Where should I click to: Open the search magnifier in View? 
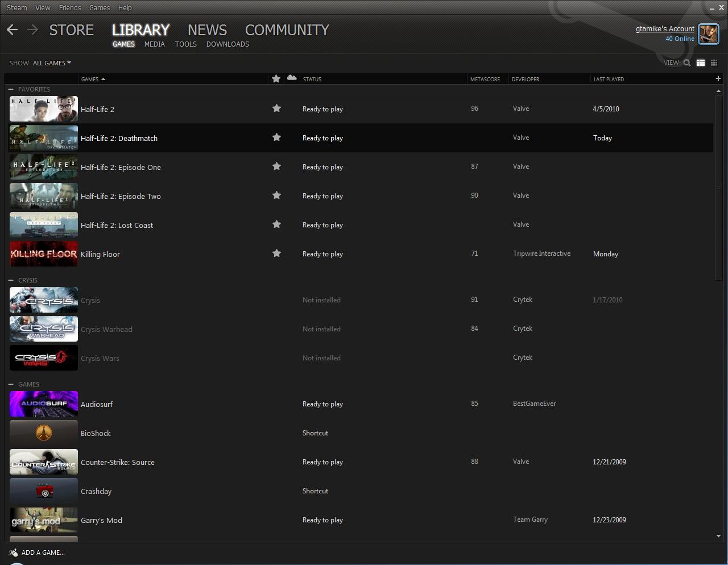tap(687, 63)
